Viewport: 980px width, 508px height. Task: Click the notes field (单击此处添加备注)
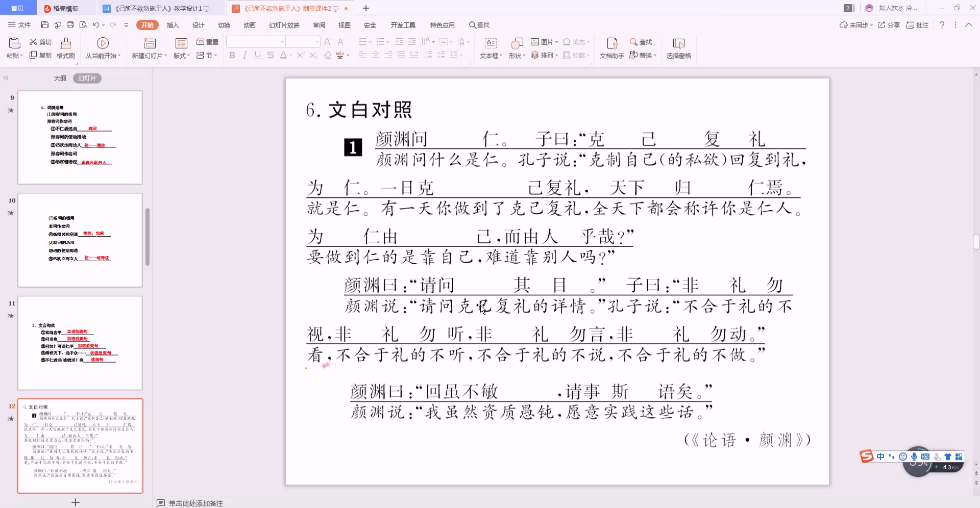(196, 503)
